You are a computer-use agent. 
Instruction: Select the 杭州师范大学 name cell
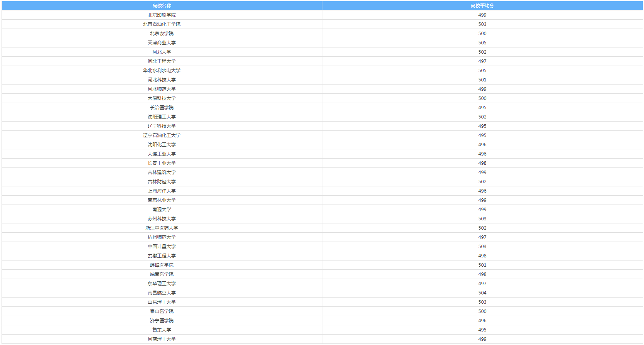pos(162,237)
